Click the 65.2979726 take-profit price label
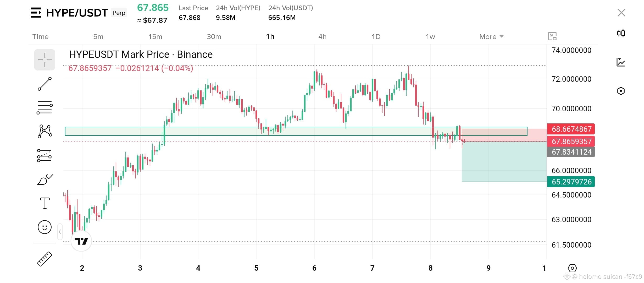Image resolution: width=644 pixels, height=283 pixels. [x=571, y=182]
